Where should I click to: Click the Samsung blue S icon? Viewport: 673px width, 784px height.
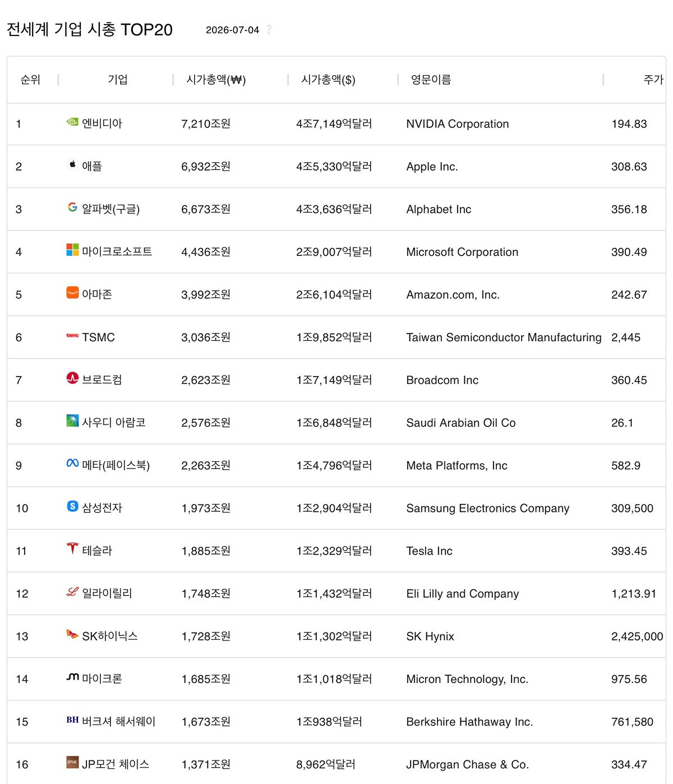[72, 506]
